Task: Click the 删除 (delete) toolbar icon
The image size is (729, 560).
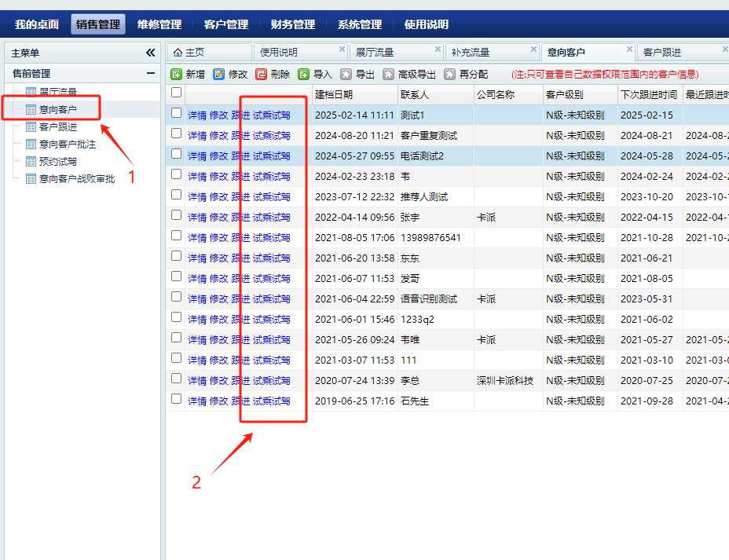Action: (262, 75)
